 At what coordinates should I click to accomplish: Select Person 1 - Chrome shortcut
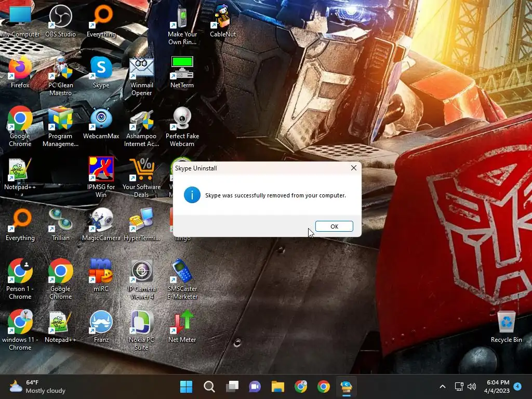point(20,280)
